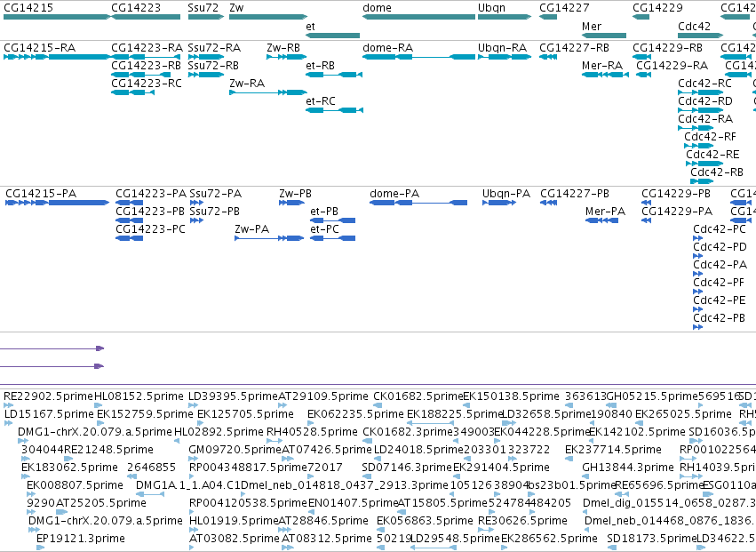Select protein Ssu72-PA
Screen dimensions: 756x552
196,203
